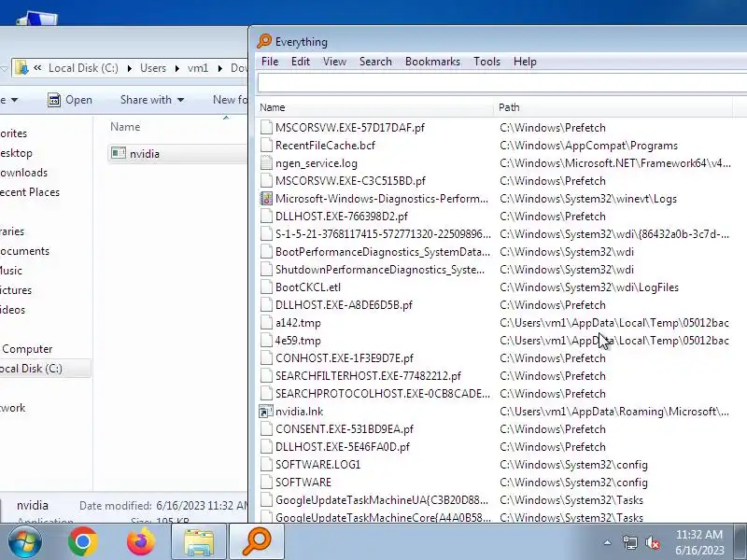
Task: Select the nvidia.lnk shortcut file icon
Action: coord(266,412)
